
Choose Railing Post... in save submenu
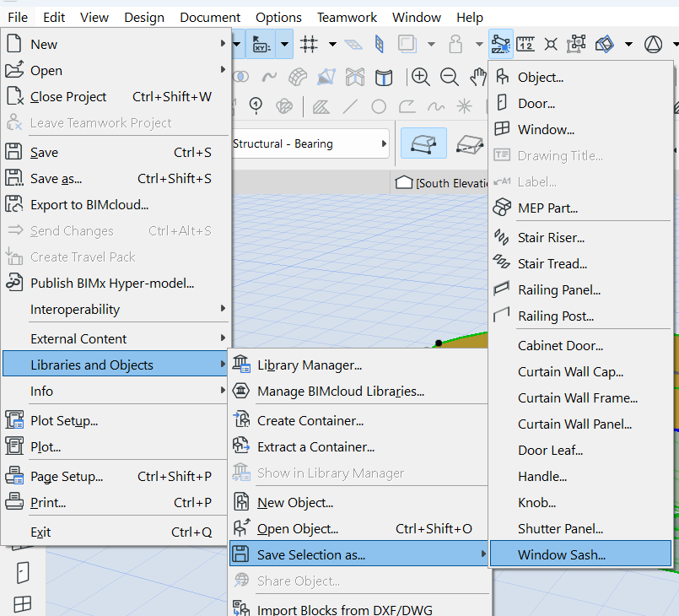coord(580,316)
